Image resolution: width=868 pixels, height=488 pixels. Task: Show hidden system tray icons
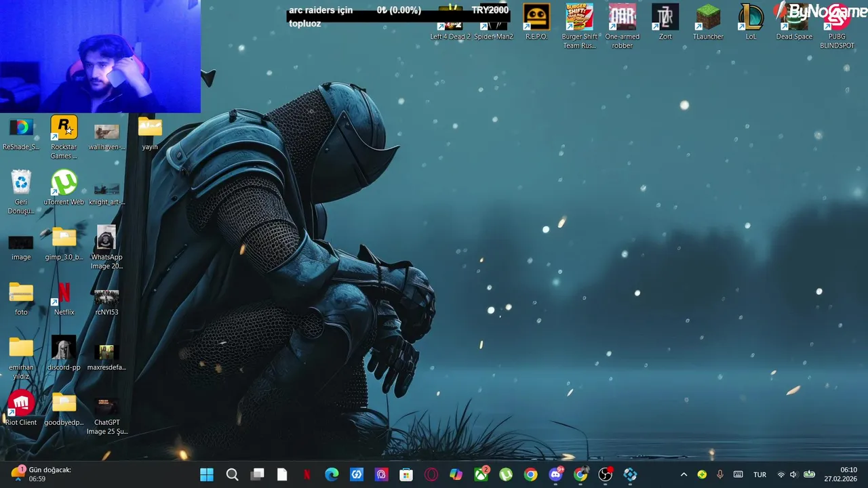(x=684, y=474)
